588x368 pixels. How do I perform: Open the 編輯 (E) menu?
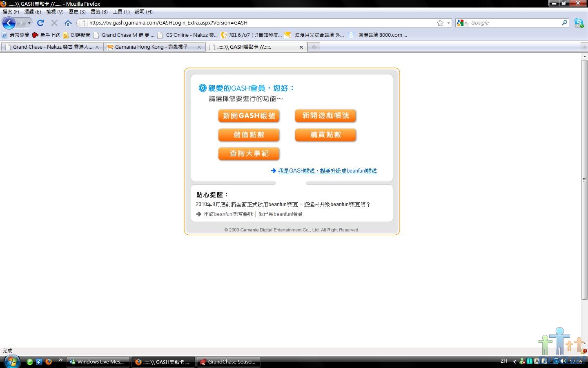click(x=33, y=12)
